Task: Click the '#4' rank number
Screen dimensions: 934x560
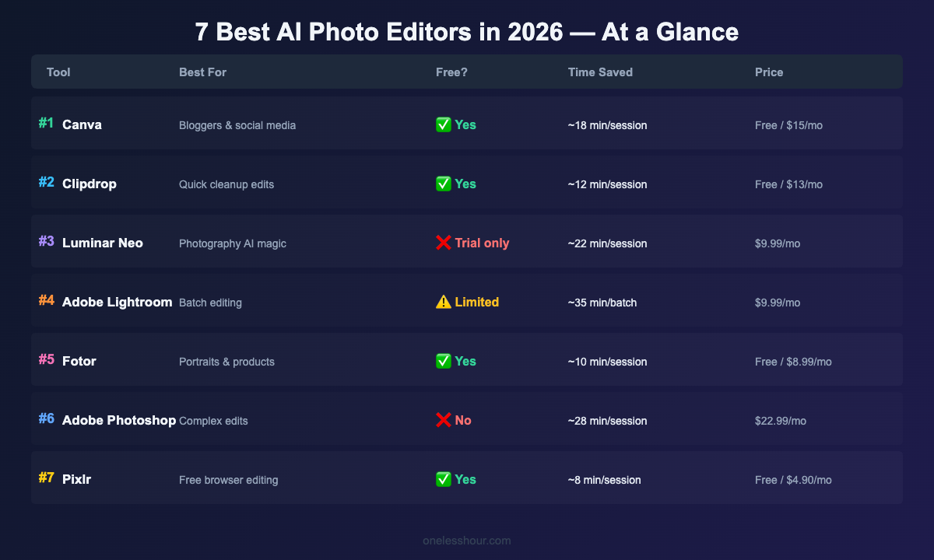Action: pos(47,300)
